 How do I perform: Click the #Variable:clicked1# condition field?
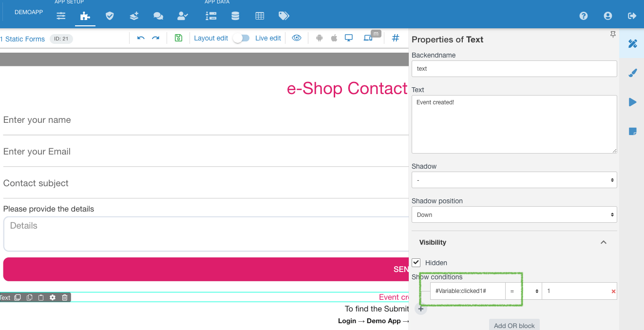tap(468, 291)
